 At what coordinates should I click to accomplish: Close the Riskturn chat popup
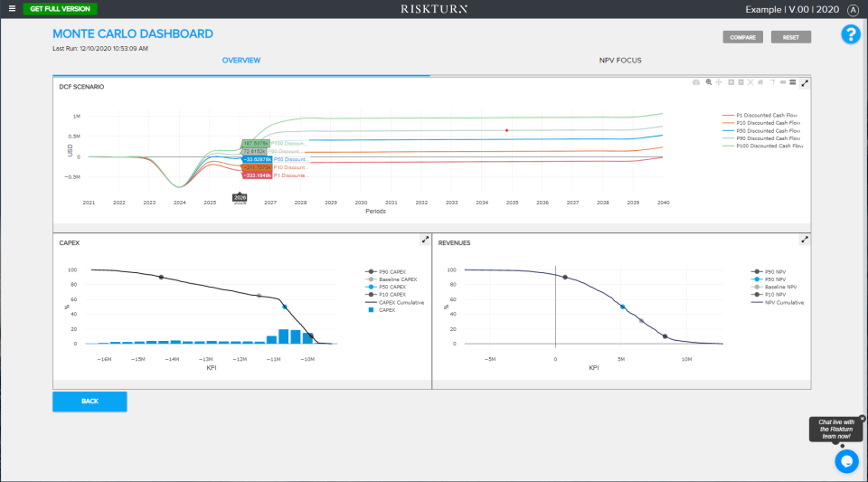click(x=862, y=419)
